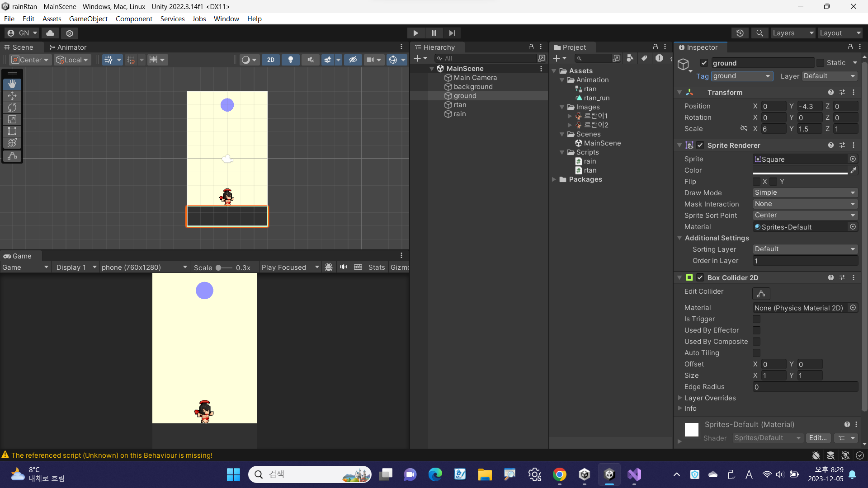Open the Sprite Renderer Color swatch
Image resolution: width=868 pixels, height=488 pixels.
click(800, 170)
